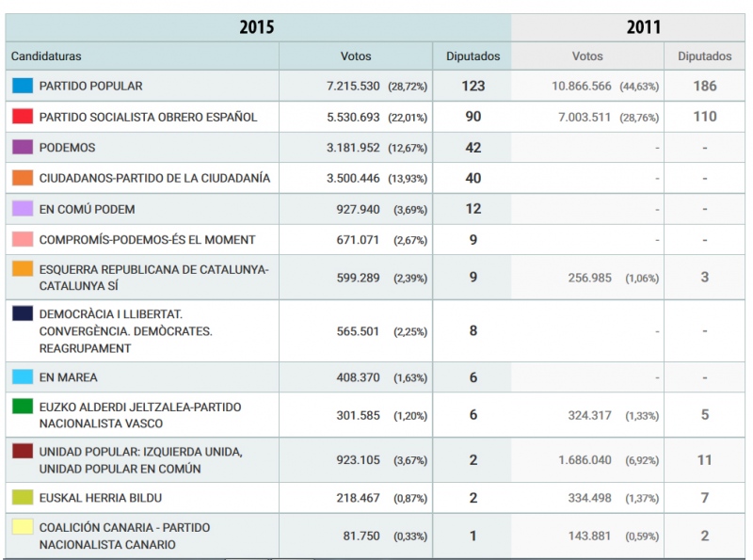Select COALICIÓN CANARIA party name
This screenshot has height=560, width=753.
124,536
